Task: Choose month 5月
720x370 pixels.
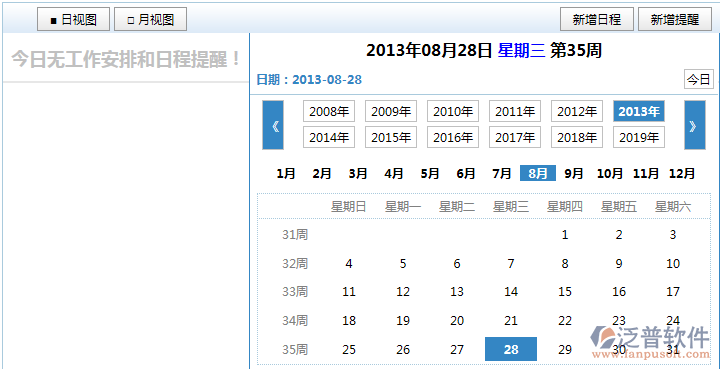Action: coord(430,174)
